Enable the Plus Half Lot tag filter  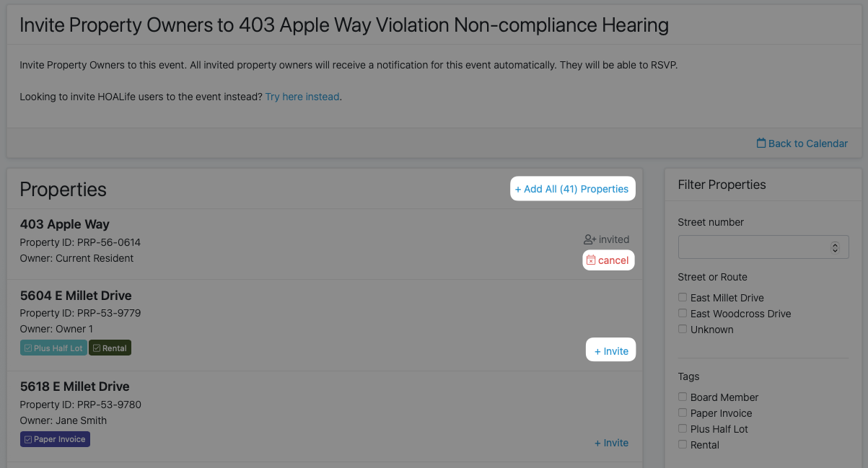point(683,428)
